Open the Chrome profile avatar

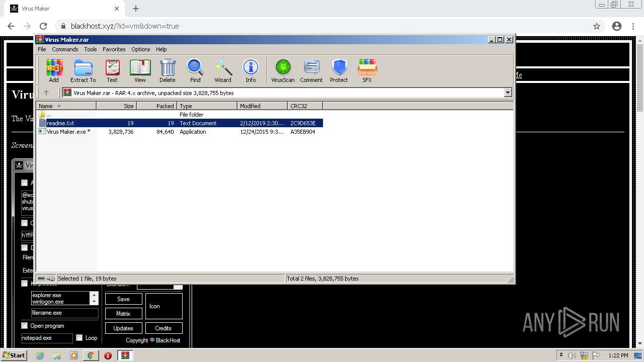tap(617, 26)
